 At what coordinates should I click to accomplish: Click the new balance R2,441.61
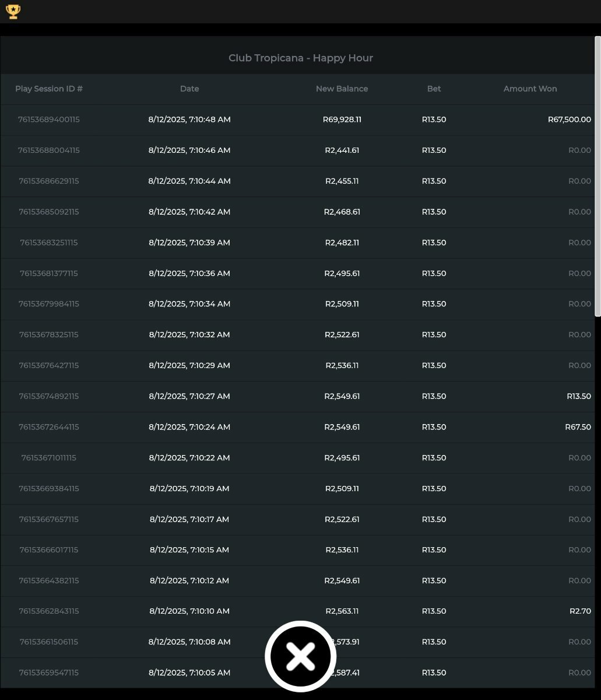click(342, 150)
